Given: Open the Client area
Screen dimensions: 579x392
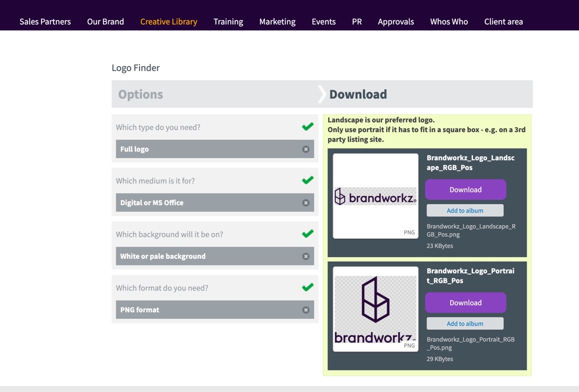Looking at the screenshot, I should (x=503, y=22).
